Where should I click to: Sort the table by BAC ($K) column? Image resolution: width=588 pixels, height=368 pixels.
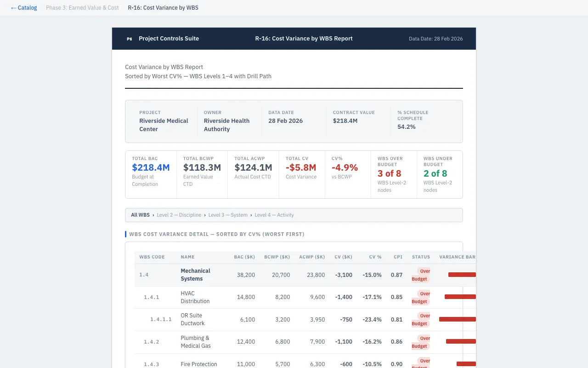[x=244, y=257]
